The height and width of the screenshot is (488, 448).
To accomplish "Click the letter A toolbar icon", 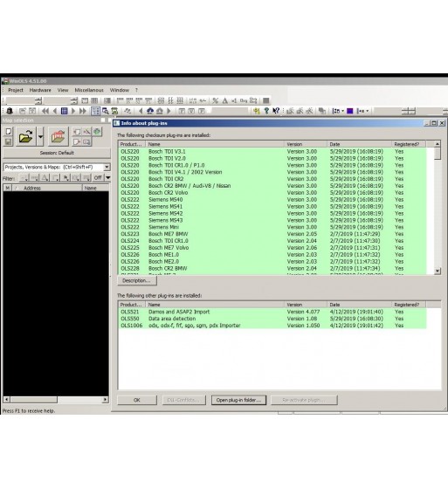I will coord(224,100).
